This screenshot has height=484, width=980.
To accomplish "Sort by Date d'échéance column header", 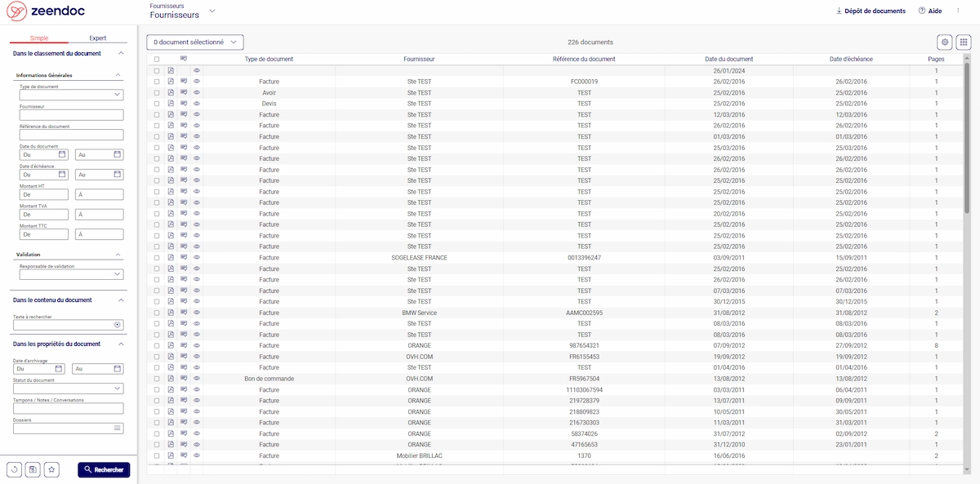I will pos(851,60).
